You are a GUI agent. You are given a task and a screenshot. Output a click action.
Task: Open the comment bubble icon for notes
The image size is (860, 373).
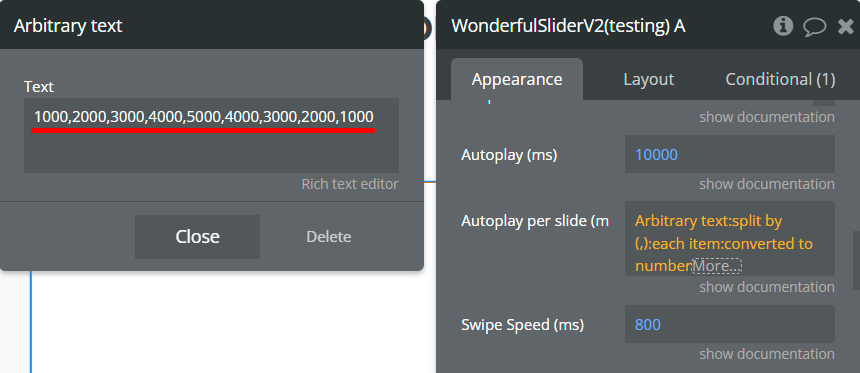[814, 26]
